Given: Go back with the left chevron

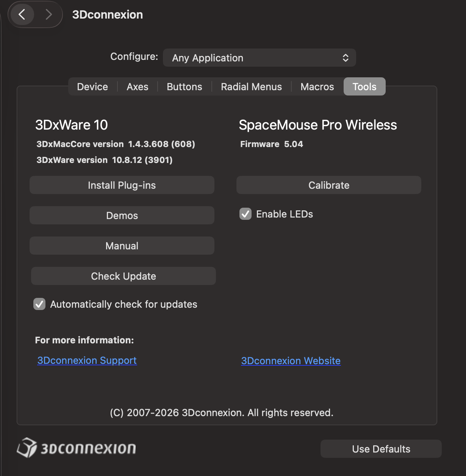Looking at the screenshot, I should tap(22, 14).
